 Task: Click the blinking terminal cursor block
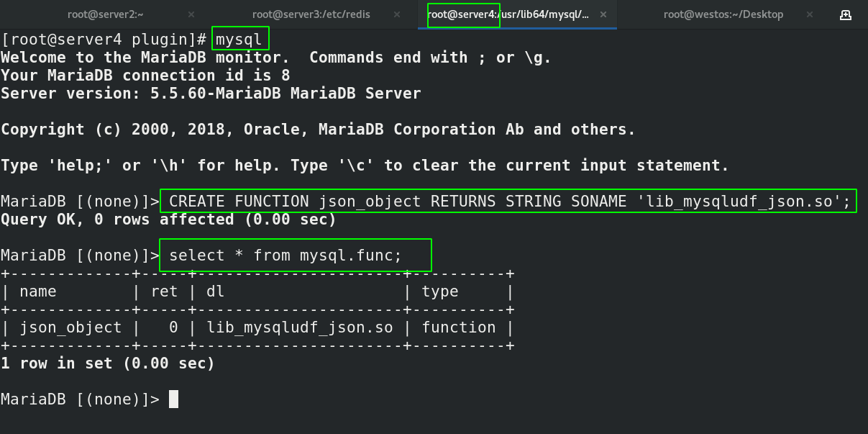pyautogui.click(x=174, y=399)
